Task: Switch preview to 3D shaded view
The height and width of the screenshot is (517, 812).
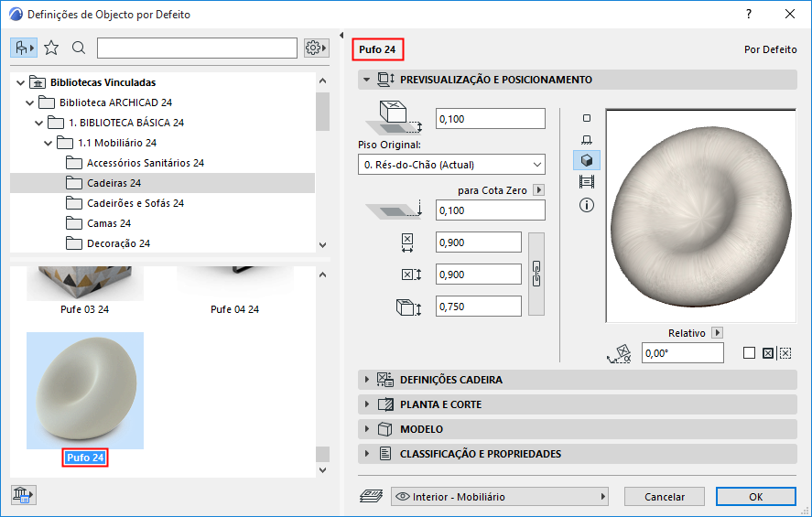Action: coord(587,160)
